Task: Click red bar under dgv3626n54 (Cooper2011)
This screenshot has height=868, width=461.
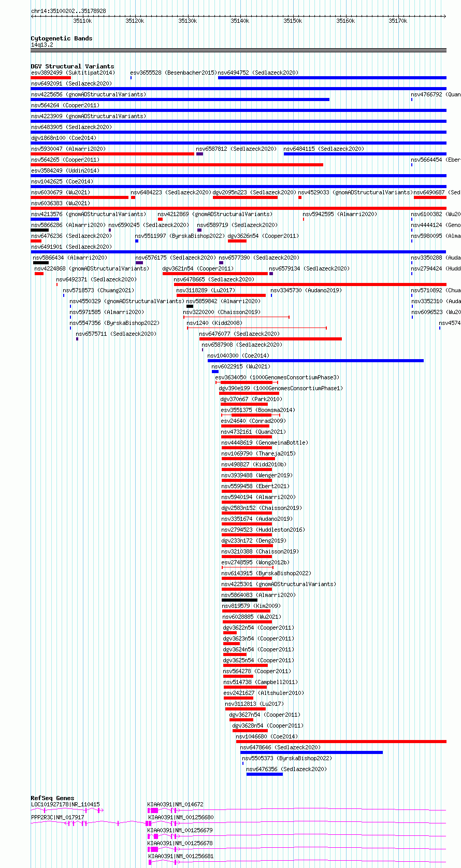Action: [x=237, y=241]
